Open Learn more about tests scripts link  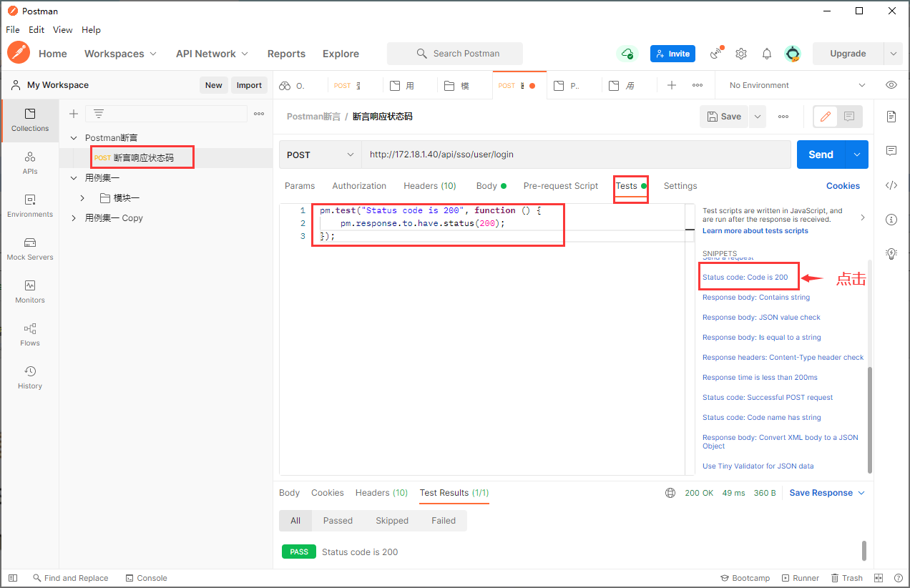755,231
